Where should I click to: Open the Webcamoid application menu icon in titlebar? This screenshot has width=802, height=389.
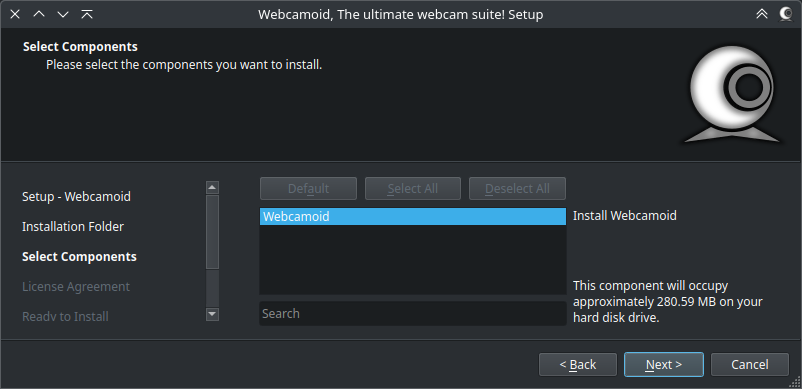click(786, 14)
